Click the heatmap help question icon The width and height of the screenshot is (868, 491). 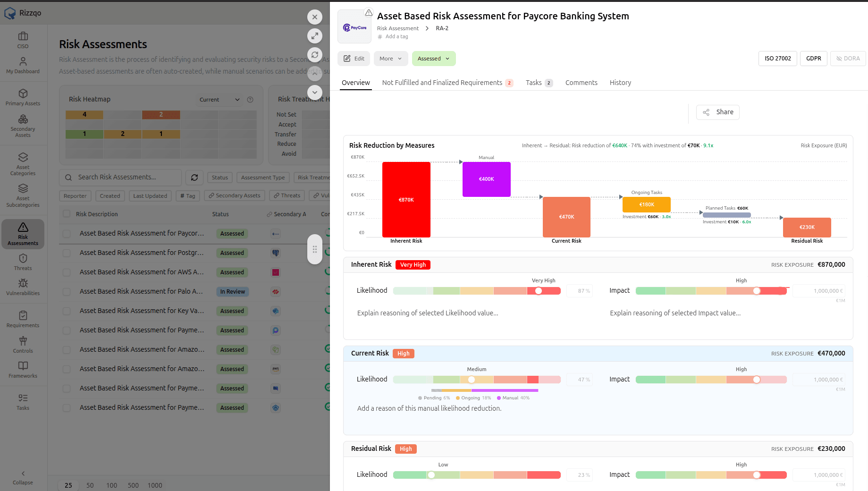[x=250, y=100]
